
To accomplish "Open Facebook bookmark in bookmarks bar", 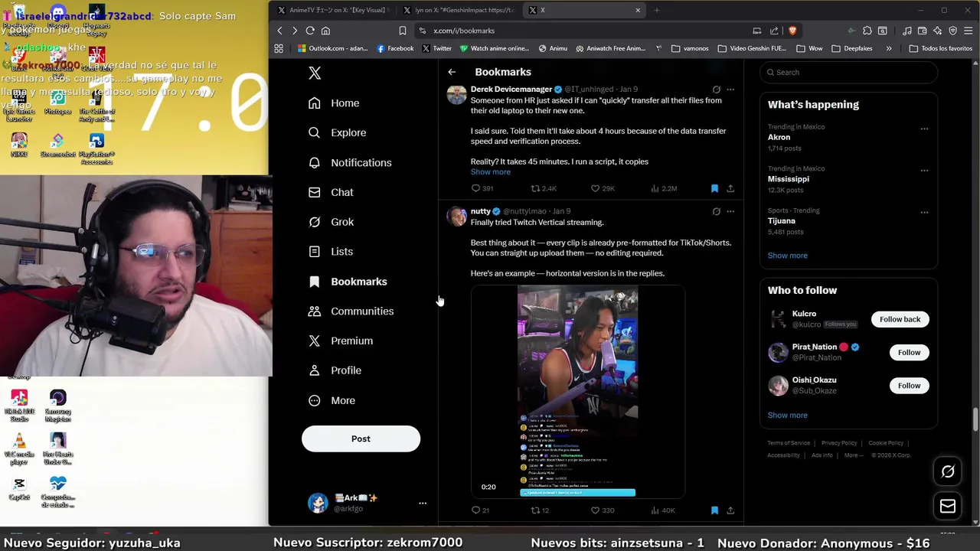I will coord(395,48).
